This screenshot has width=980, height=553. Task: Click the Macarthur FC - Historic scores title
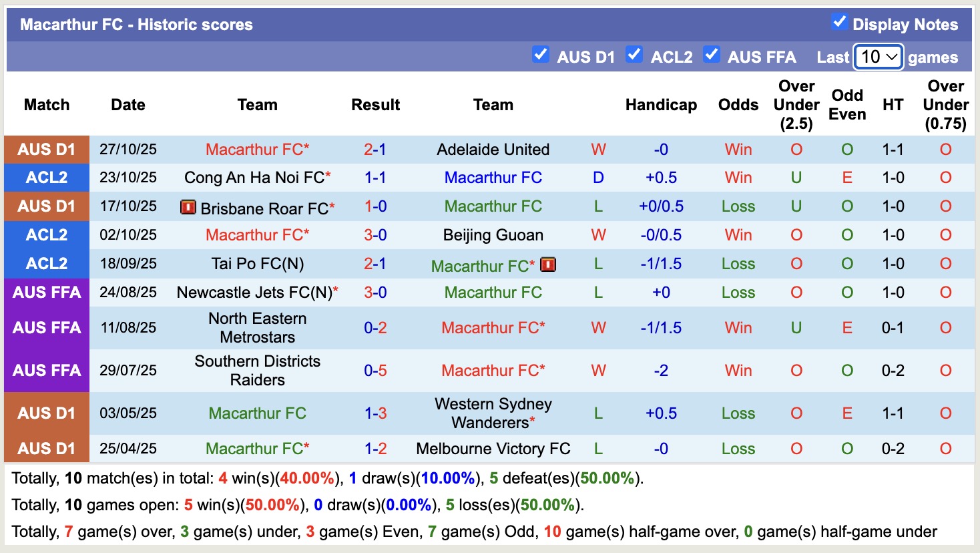click(x=136, y=24)
